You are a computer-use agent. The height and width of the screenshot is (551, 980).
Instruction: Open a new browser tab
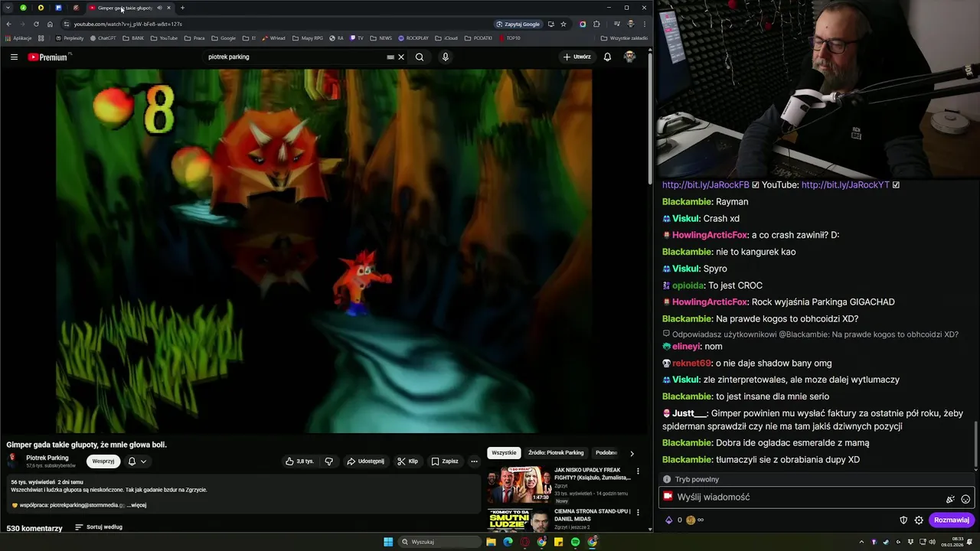182,8
